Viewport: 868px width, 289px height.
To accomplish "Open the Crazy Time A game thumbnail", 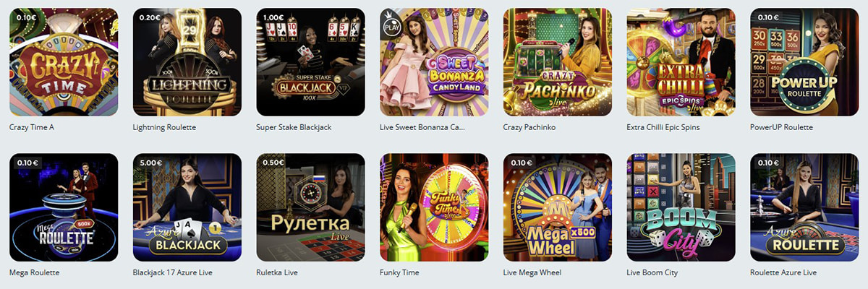I will coord(64,62).
